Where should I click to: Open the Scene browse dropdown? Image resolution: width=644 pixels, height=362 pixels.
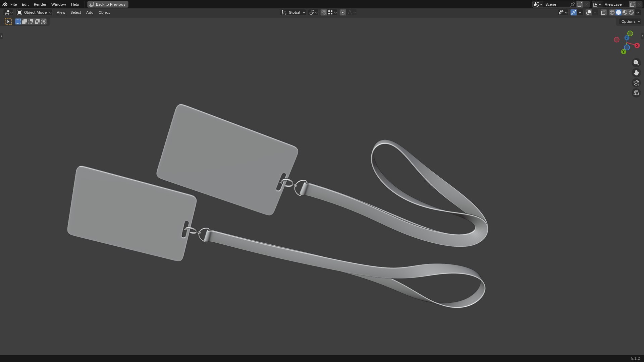(x=538, y=4)
